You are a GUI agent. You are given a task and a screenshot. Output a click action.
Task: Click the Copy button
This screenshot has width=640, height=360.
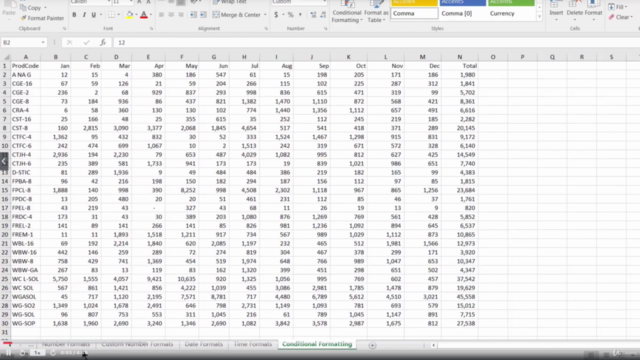31,8
